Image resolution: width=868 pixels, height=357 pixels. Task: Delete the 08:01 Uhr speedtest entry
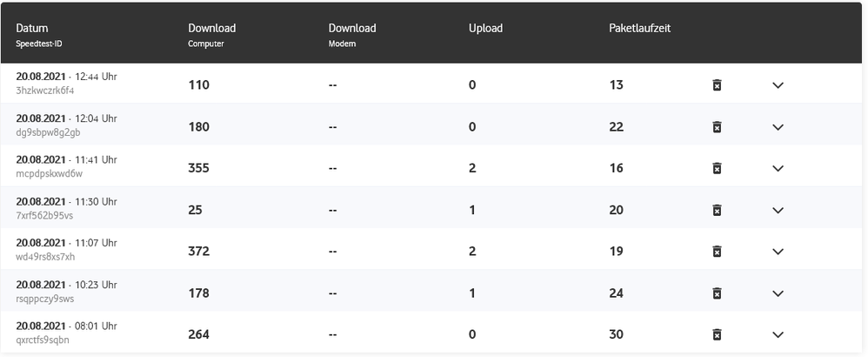[717, 334]
